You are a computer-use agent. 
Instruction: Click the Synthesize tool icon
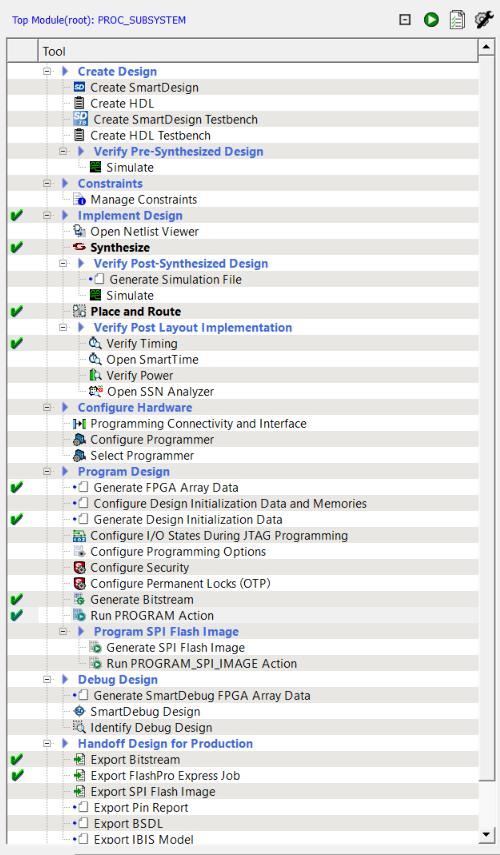point(79,248)
